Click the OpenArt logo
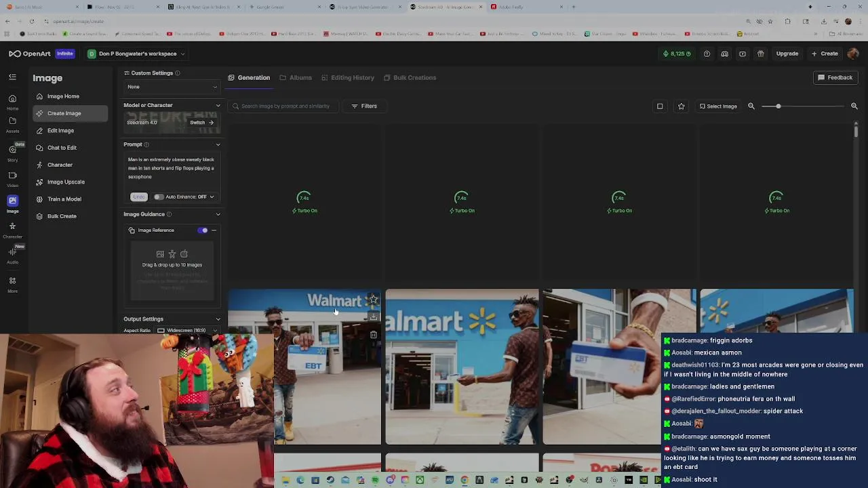Screen dimensions: 868x488 tap(30, 54)
